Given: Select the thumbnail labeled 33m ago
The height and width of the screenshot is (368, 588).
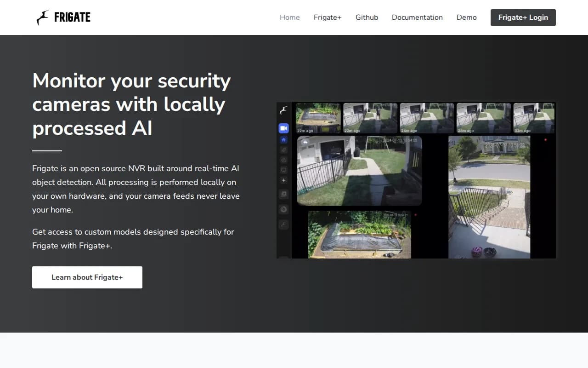Looking at the screenshot, I should [534, 118].
